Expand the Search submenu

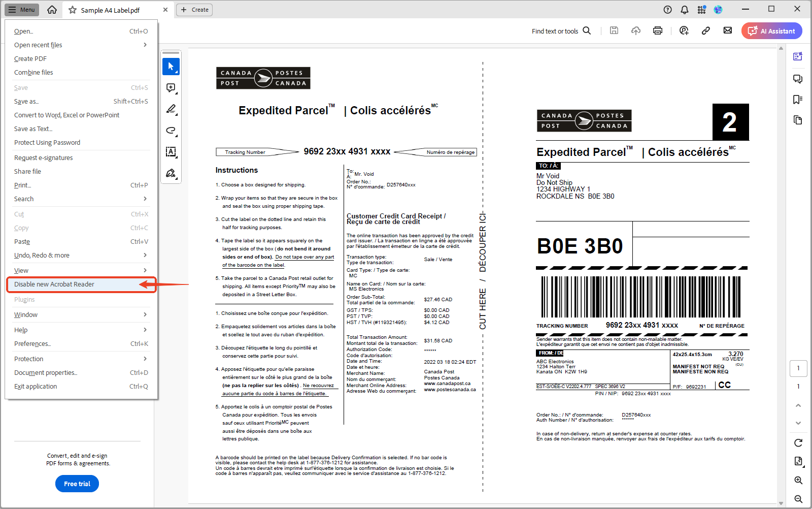tap(81, 199)
